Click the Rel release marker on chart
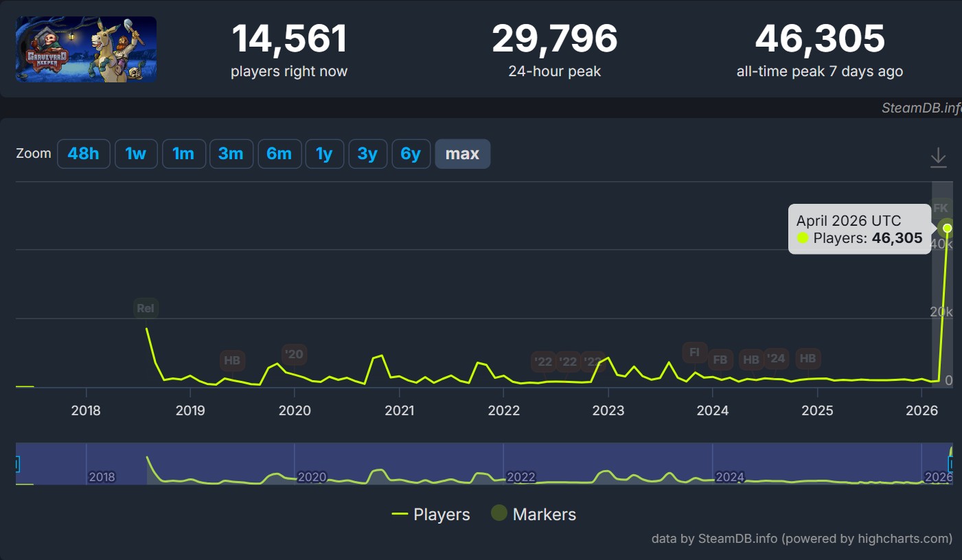 [x=146, y=308]
